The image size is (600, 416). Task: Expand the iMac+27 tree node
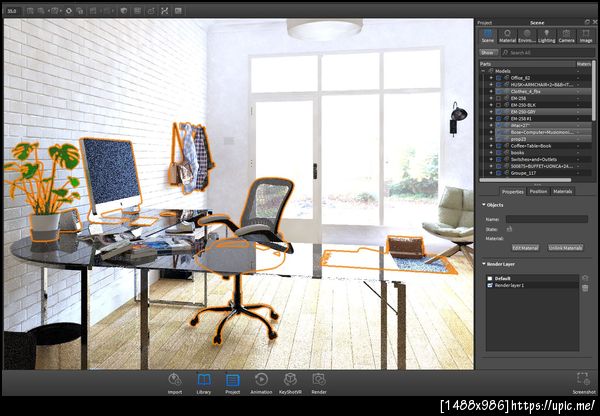(x=491, y=126)
